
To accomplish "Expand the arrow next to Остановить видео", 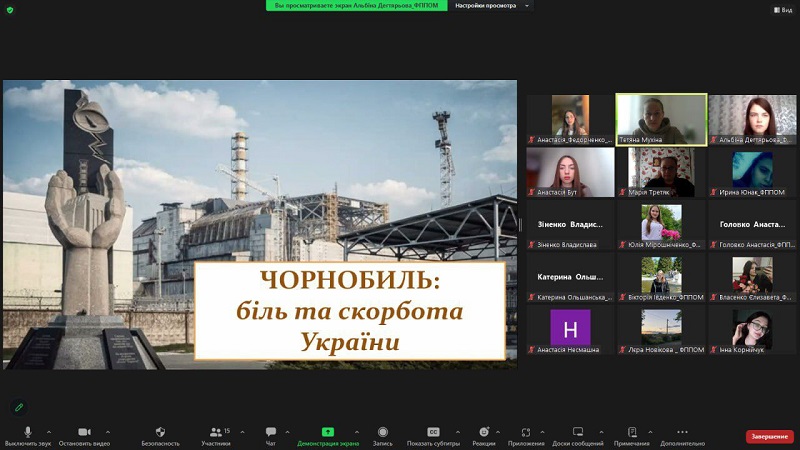I will click(108, 432).
